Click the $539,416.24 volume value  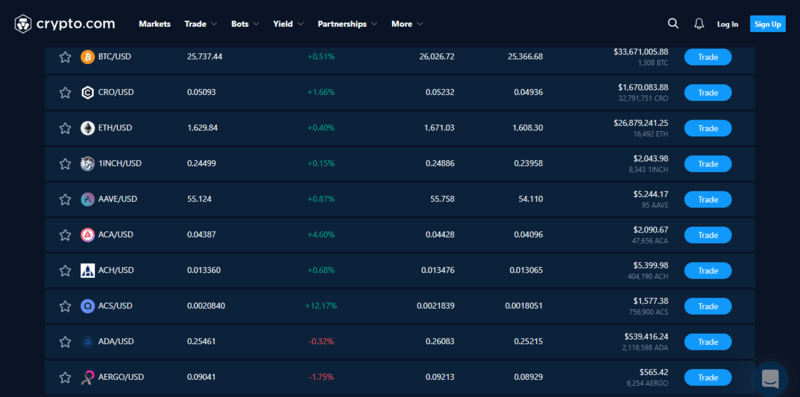646,337
